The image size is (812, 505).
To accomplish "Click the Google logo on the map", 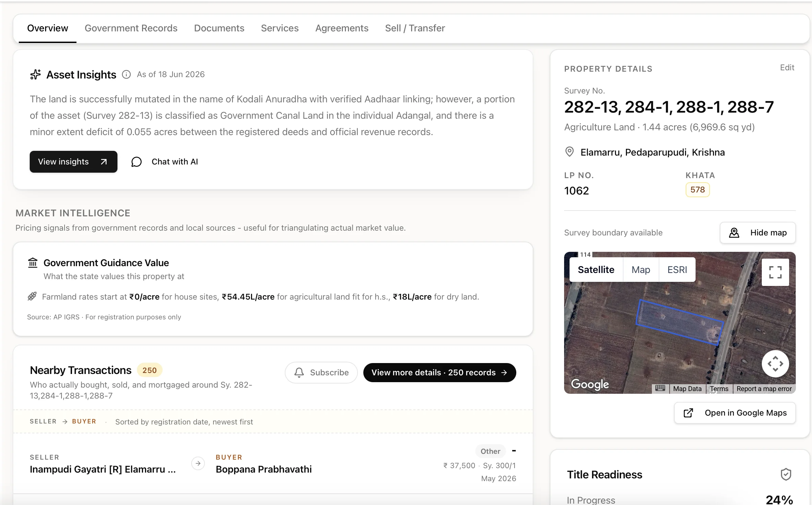I will pos(590,384).
